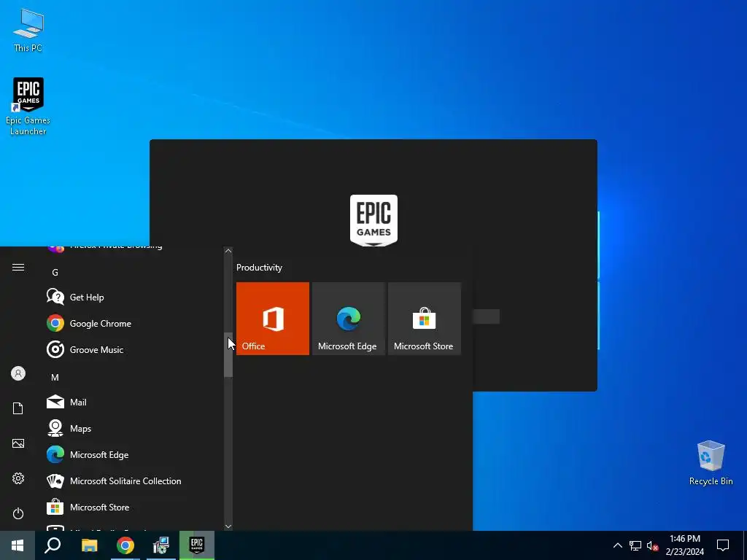Click the app list scrollbar thumb

[x=228, y=355]
